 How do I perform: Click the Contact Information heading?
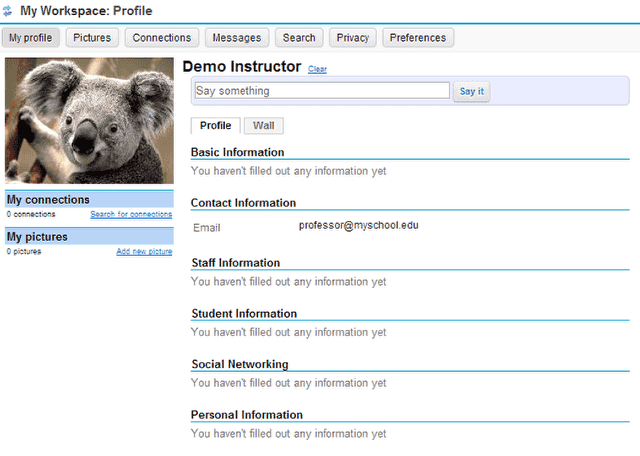coord(243,203)
